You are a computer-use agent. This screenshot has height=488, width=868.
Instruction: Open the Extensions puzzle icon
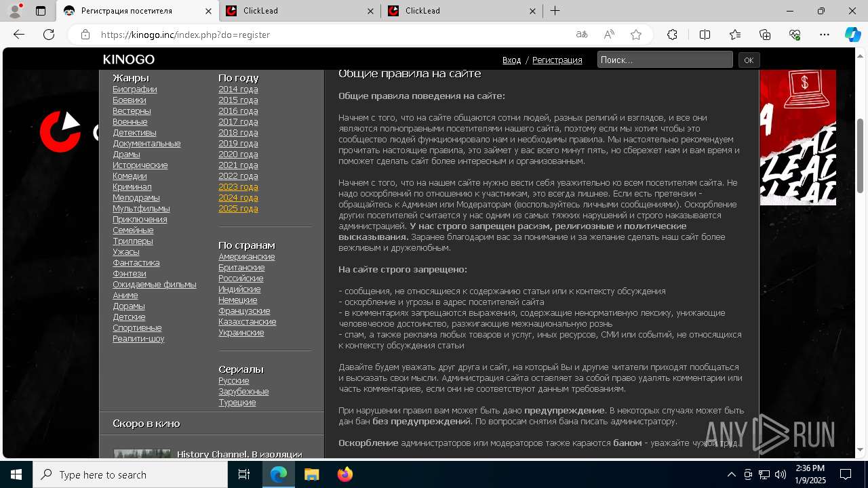coord(672,35)
